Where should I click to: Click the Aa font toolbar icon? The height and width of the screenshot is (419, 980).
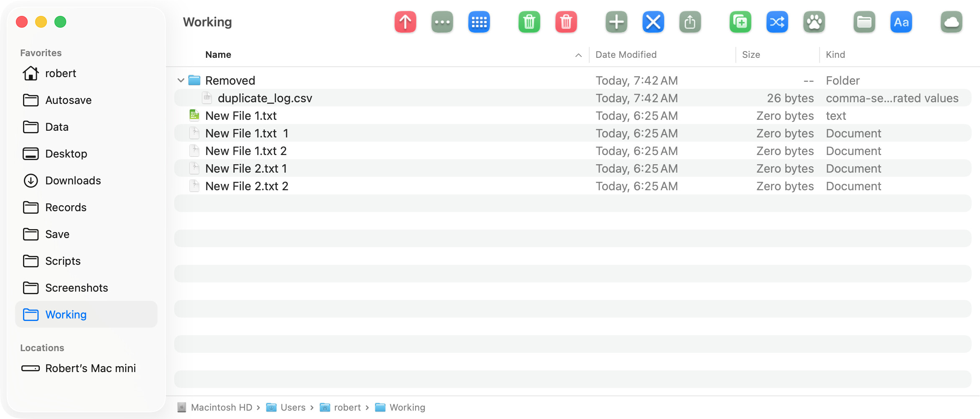point(901,22)
